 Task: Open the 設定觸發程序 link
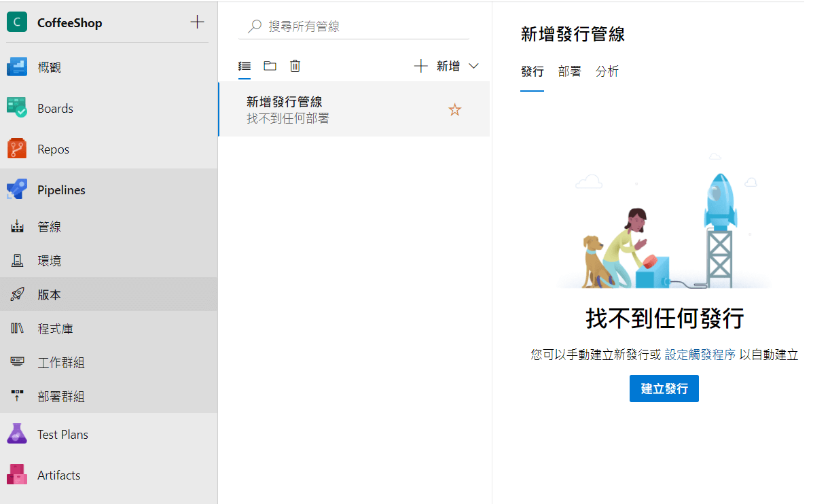pos(700,355)
